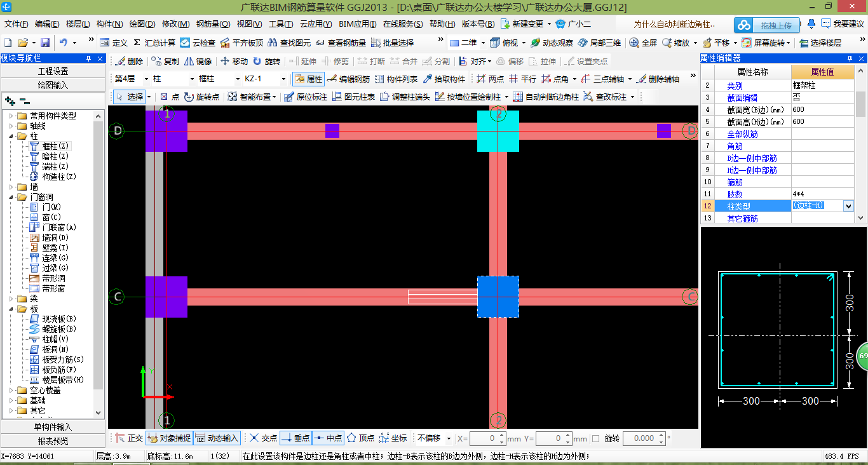This screenshot has width=868, height=465.
Task: Click the 报表预览 button
Action: (53, 441)
